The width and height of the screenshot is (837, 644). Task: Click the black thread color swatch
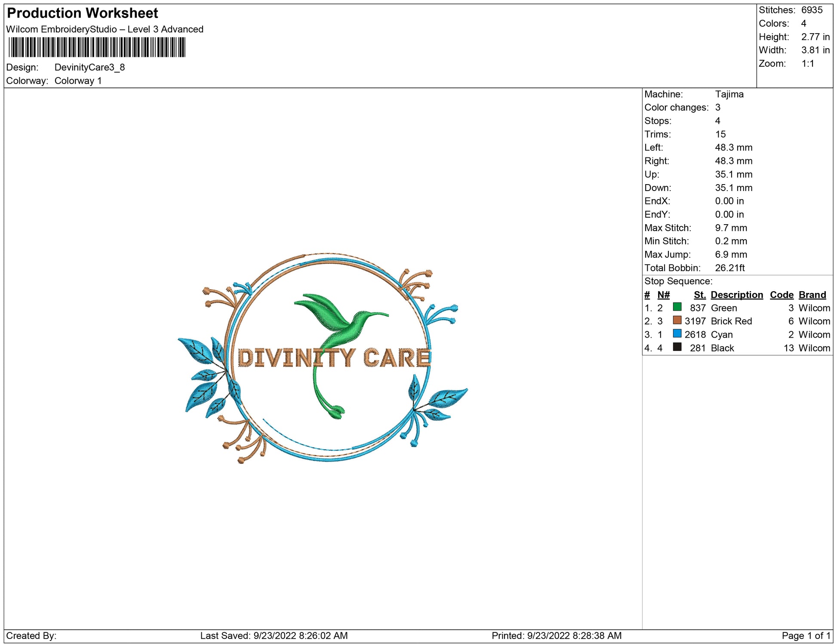coord(677,347)
